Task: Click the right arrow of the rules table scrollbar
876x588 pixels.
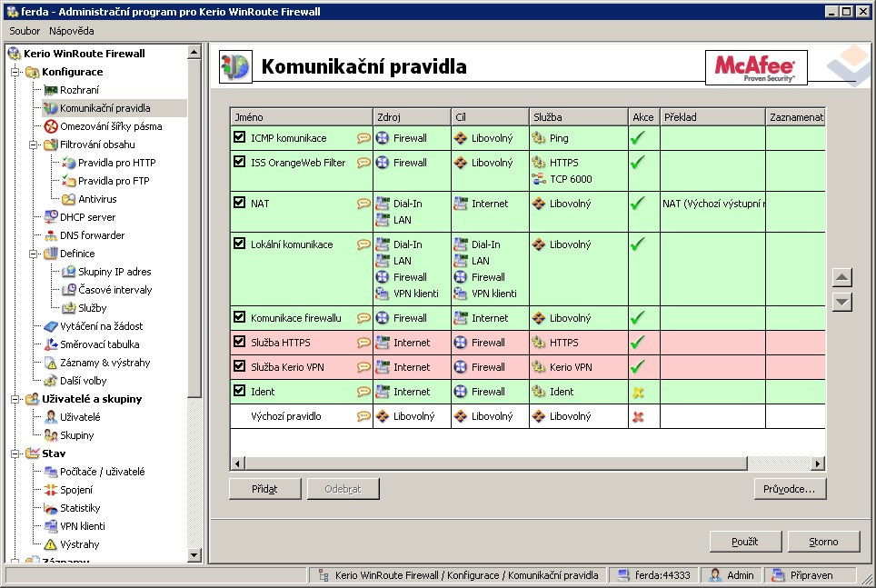Action: click(x=818, y=463)
